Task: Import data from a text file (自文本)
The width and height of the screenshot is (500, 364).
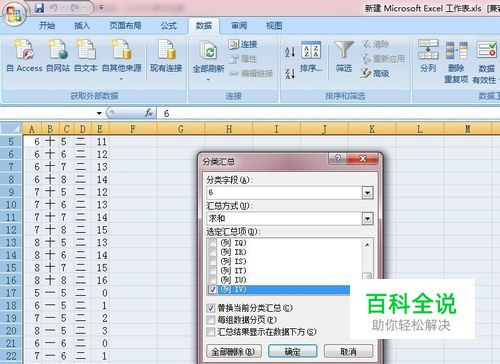Action: (86, 57)
